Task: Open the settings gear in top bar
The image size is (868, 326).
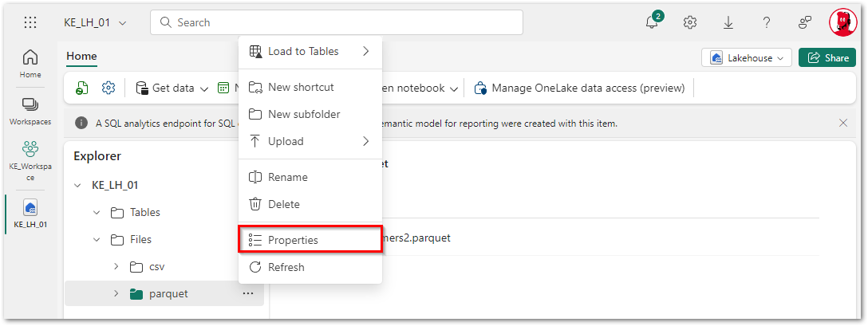Action: 689,22
